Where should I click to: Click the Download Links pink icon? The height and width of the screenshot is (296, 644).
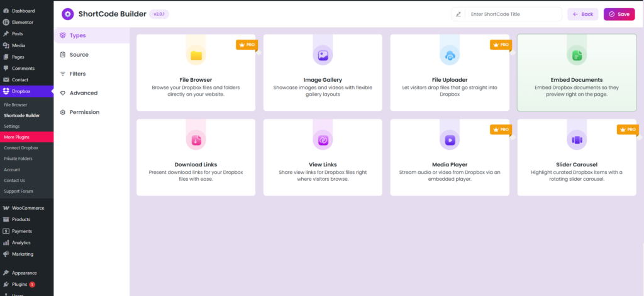(196, 140)
